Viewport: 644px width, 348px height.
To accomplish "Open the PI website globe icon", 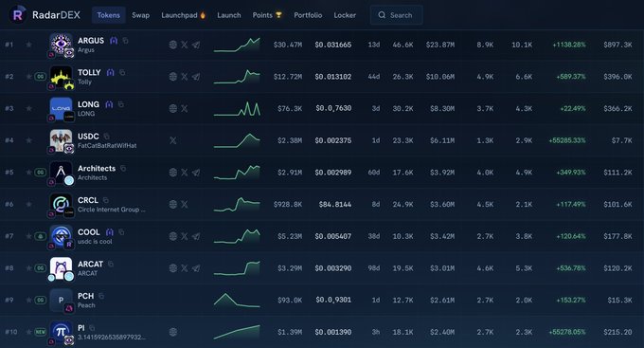I will 173,332.
